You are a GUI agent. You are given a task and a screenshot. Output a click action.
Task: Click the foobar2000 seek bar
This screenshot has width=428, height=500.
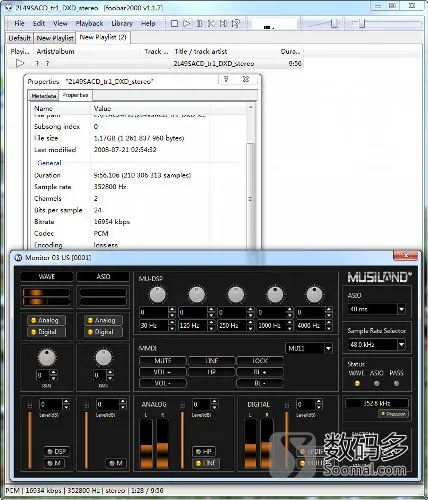click(387, 24)
